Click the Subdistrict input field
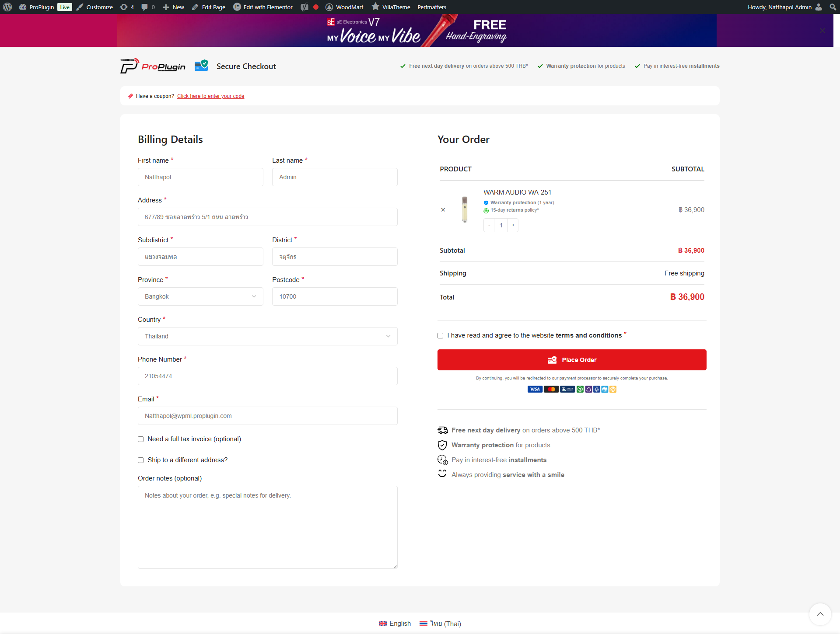The width and height of the screenshot is (840, 634). click(200, 257)
